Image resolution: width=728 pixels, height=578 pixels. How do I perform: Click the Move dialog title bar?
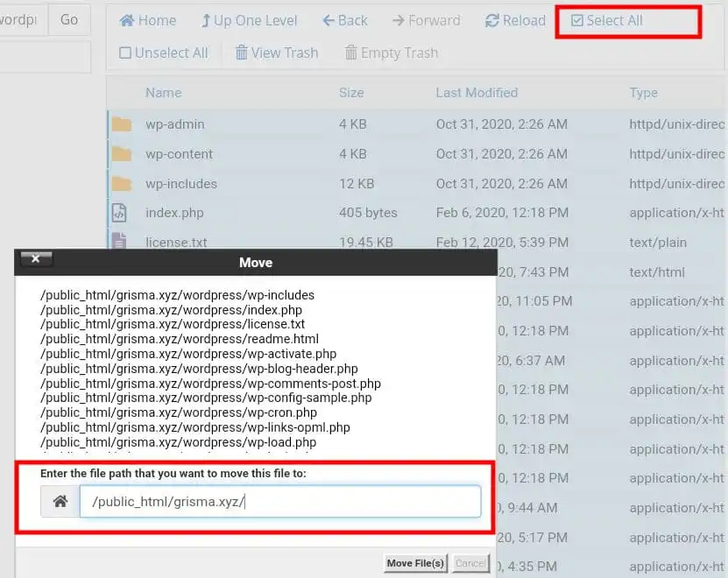click(x=256, y=263)
